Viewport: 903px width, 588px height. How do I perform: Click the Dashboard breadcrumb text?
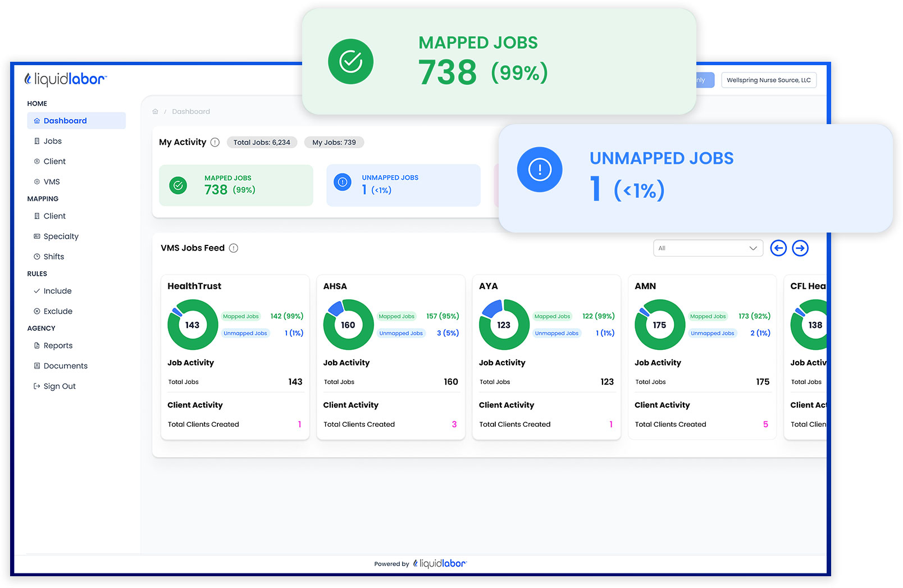191,111
